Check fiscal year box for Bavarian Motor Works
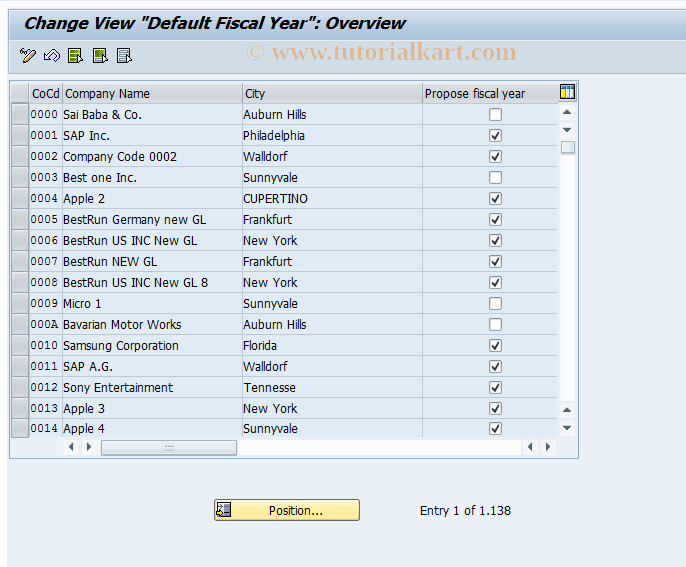This screenshot has height=567, width=686. (495, 325)
